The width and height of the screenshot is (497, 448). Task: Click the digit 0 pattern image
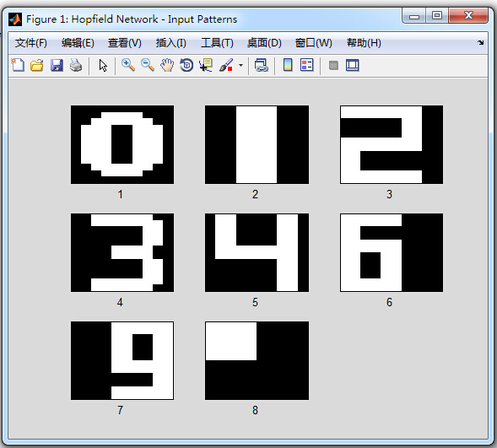122,144
